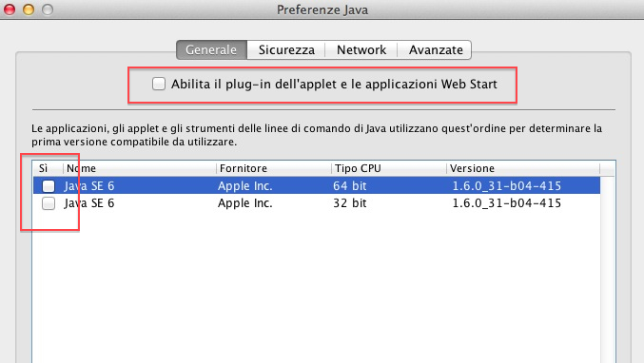This screenshot has height=363, width=644.
Task: Tick the checkbox for Java SE 6 64 bit
Action: coord(49,186)
